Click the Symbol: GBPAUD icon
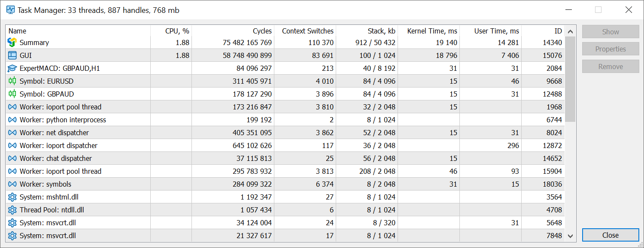644x248 pixels. click(12, 94)
